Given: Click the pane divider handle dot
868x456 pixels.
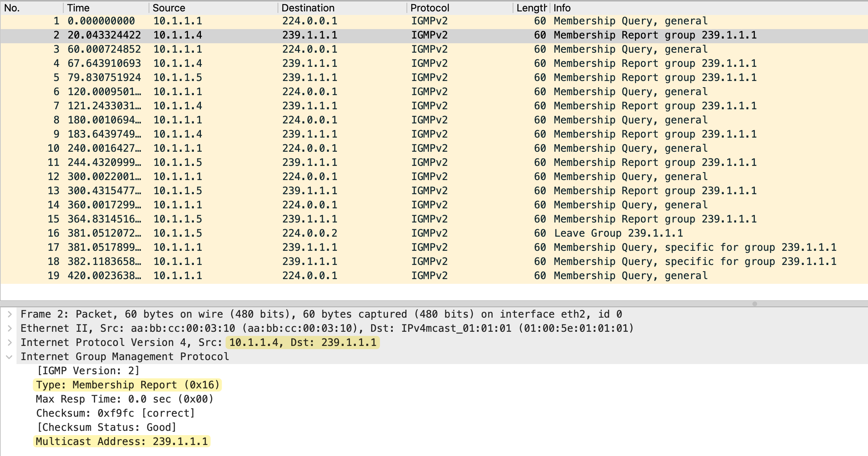Looking at the screenshot, I should (x=754, y=304).
